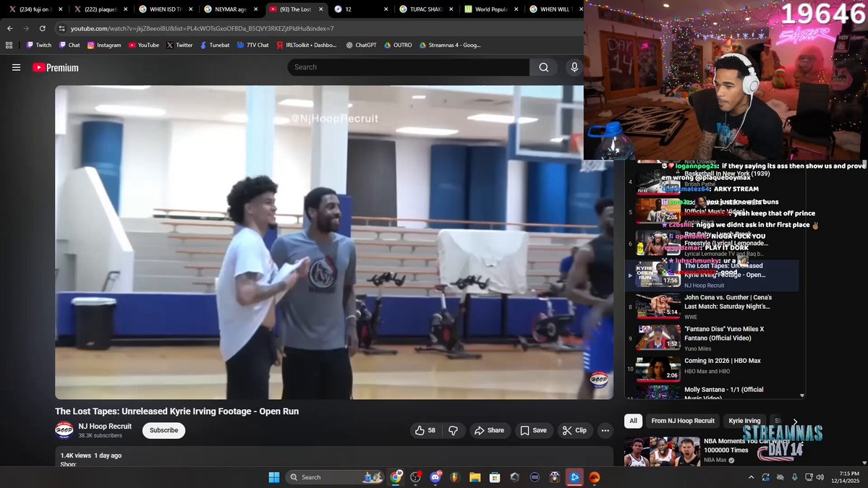Select the All filter chip
This screenshot has height=488, width=868.
[634, 421]
